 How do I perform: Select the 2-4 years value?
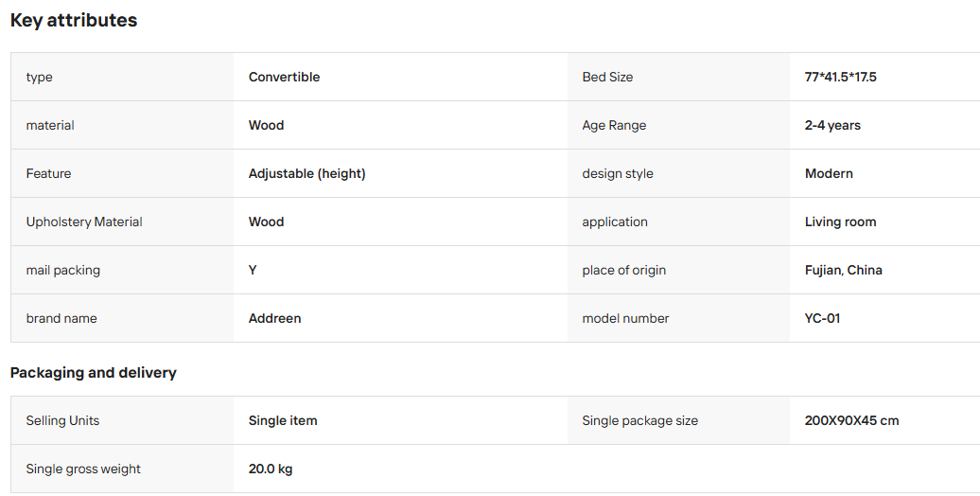click(832, 125)
